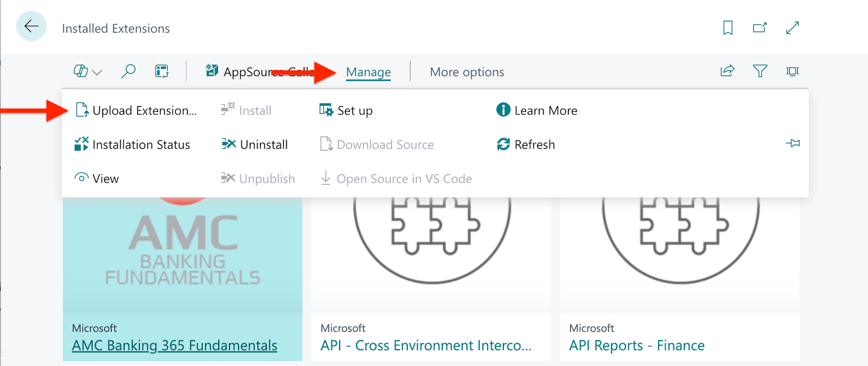This screenshot has height=366, width=868.
Task: Expand More options
Action: [x=467, y=72]
